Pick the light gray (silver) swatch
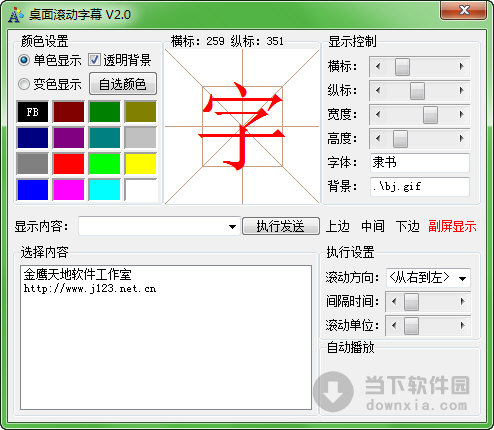 coord(141,138)
